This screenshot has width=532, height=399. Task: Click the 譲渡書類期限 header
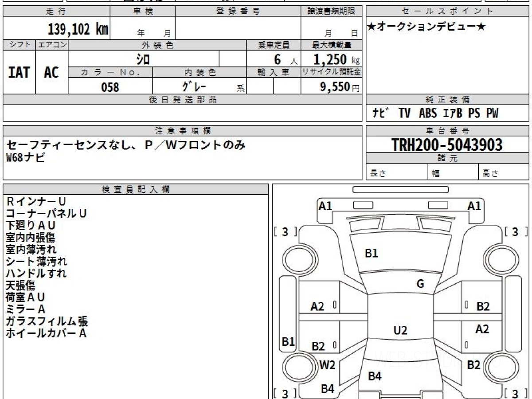click(x=331, y=12)
